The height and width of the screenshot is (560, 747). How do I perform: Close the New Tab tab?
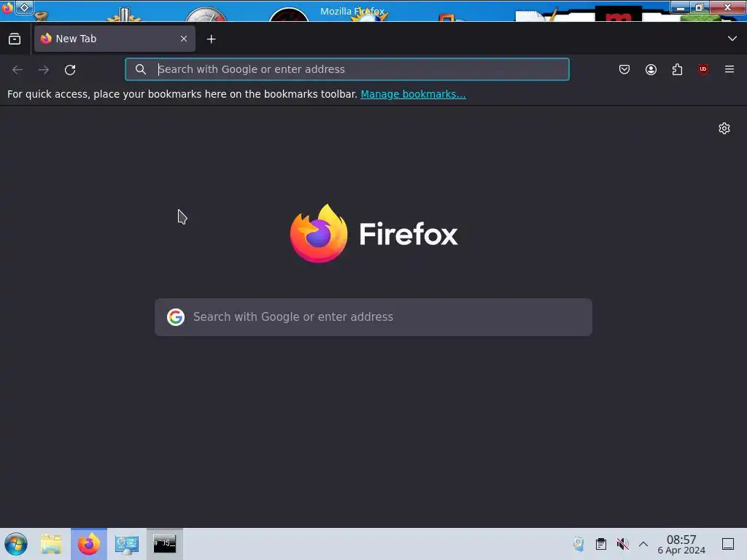pyautogui.click(x=184, y=39)
